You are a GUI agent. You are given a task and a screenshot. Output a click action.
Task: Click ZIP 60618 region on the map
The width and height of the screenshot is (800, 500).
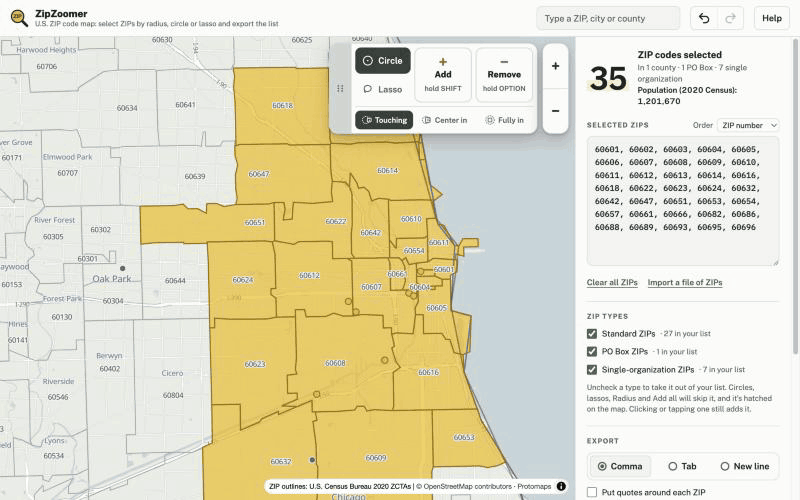tap(282, 106)
